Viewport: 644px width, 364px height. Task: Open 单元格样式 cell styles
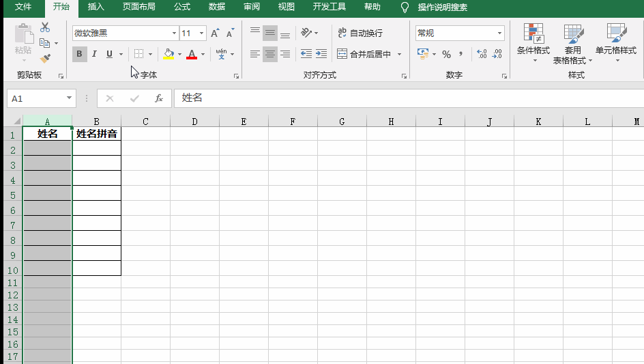616,43
